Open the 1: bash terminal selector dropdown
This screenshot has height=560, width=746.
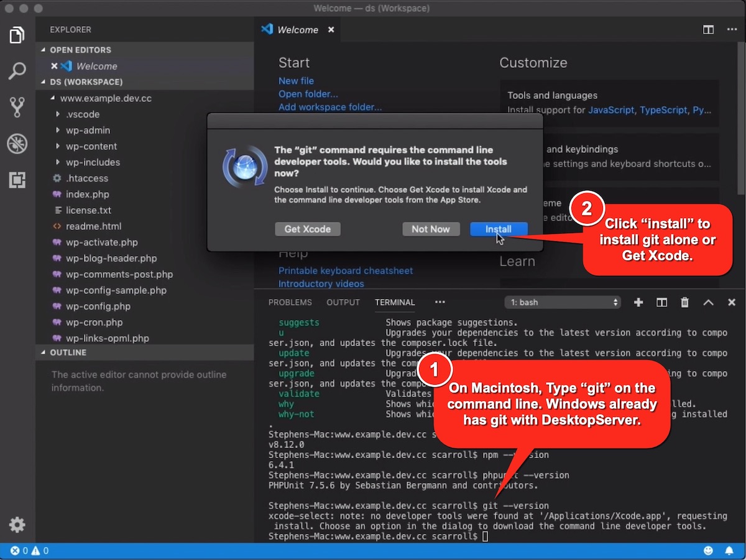(563, 302)
